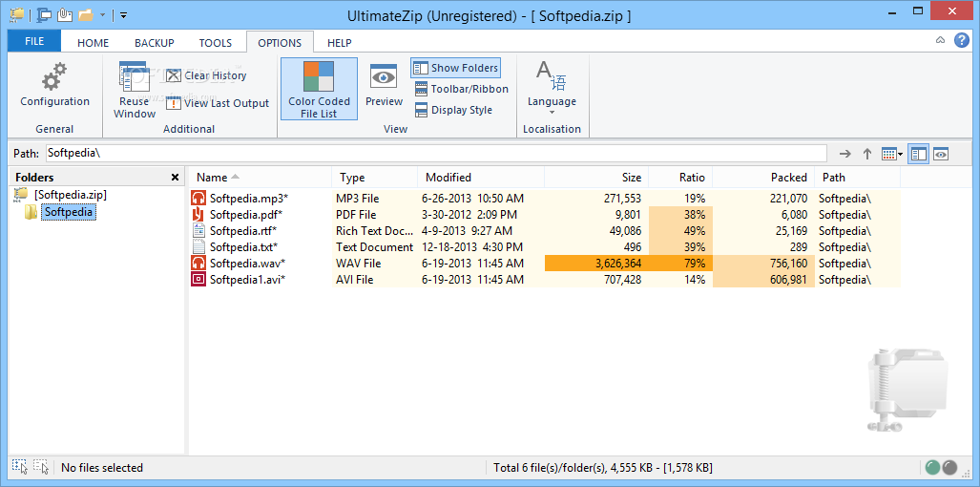The height and width of the screenshot is (487, 980).
Task: Select Softpedia.rtf* file
Action: [x=243, y=231]
